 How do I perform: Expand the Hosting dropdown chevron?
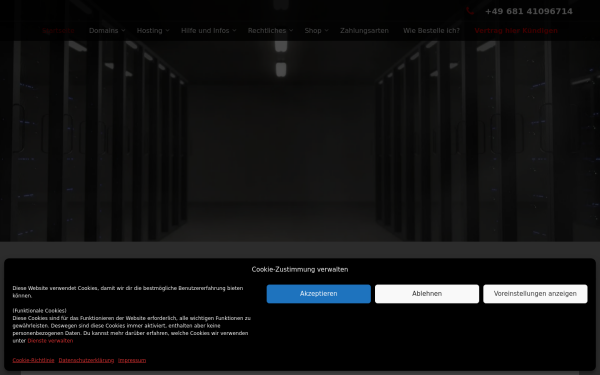[x=167, y=31]
